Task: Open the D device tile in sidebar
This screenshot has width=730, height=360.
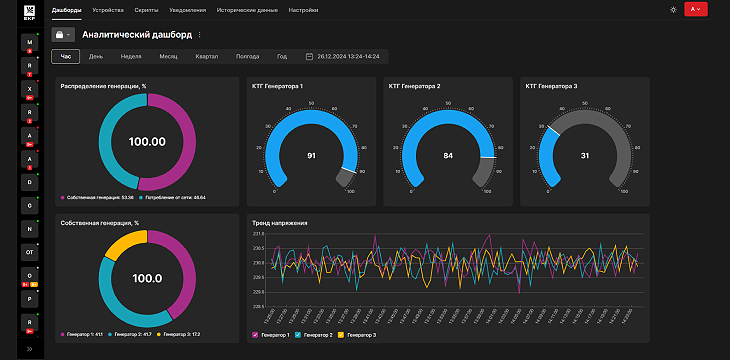Action: point(30,182)
